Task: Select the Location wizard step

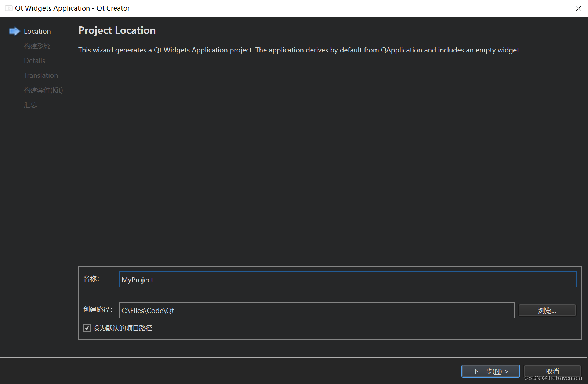Action: (x=37, y=31)
